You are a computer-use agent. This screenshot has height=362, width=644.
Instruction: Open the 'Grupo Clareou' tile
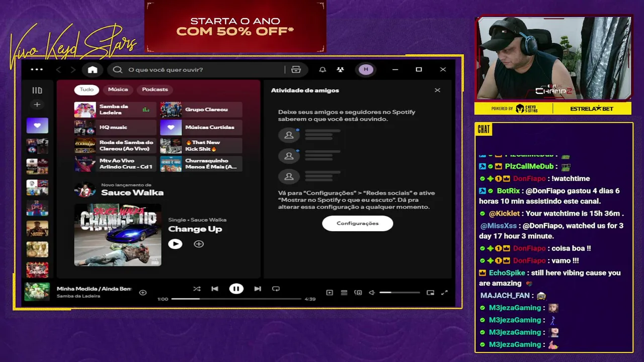coord(201,110)
